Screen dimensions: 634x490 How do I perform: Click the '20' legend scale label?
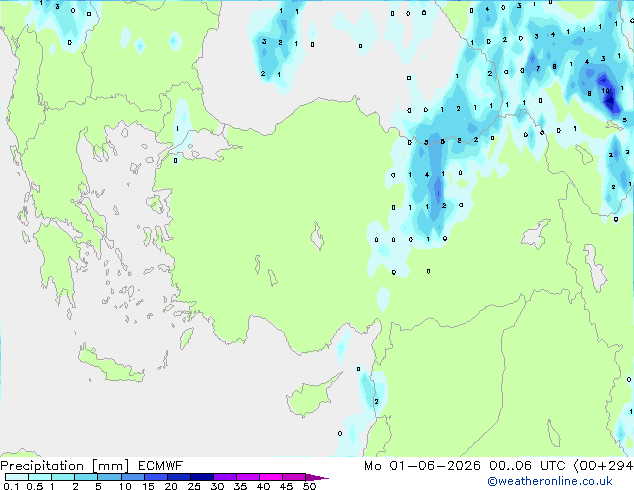[171, 486]
